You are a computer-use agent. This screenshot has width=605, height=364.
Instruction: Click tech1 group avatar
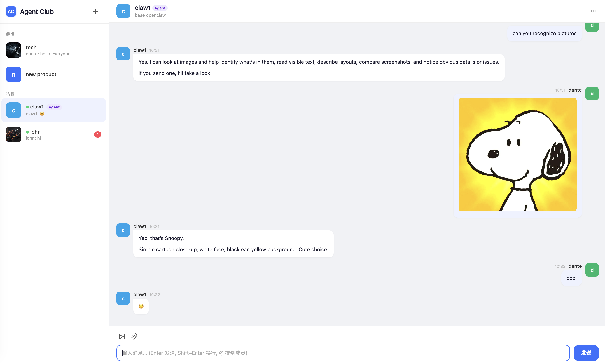click(x=13, y=50)
